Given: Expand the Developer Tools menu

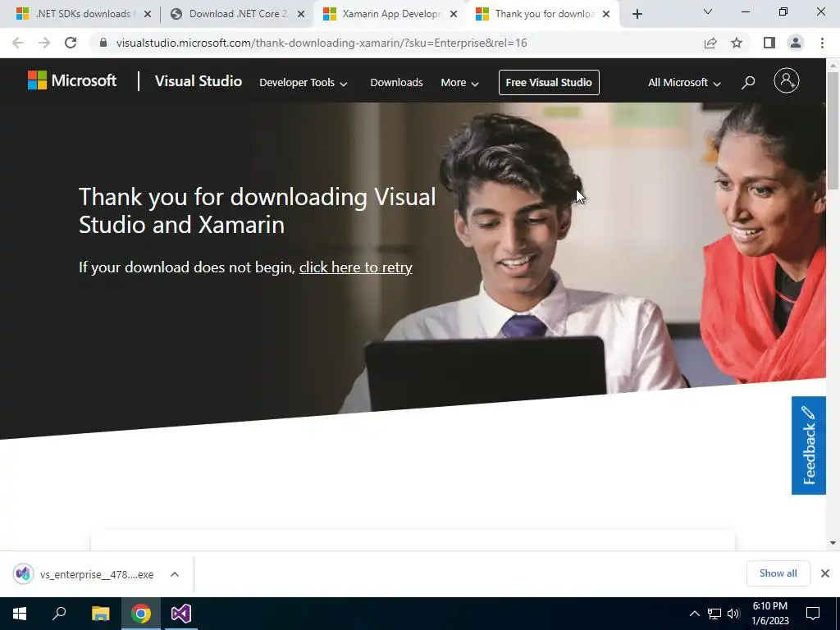Looking at the screenshot, I should tap(304, 83).
